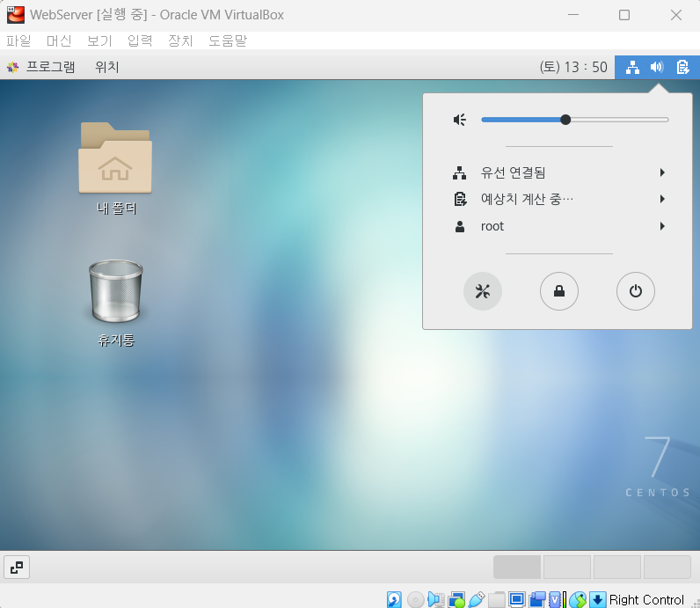
Task: Click the lock screen button
Action: [x=559, y=291]
